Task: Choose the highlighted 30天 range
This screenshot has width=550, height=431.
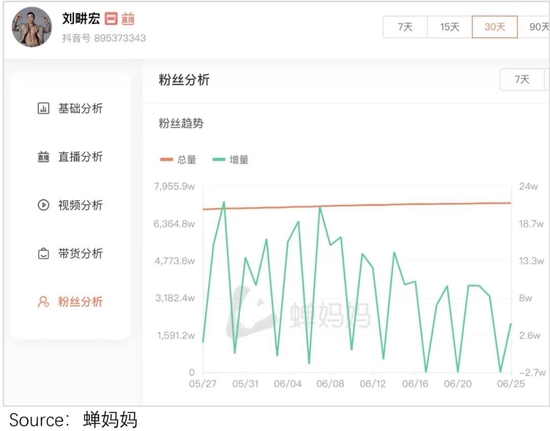Action: coord(495,27)
